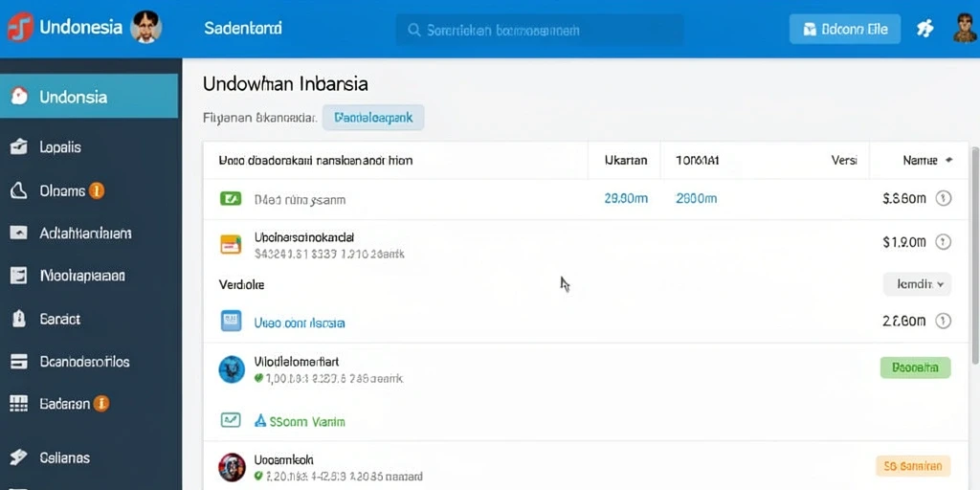Image resolution: width=980 pixels, height=490 pixels.
Task: Open Dlnams in the sidebar
Action: point(62,191)
